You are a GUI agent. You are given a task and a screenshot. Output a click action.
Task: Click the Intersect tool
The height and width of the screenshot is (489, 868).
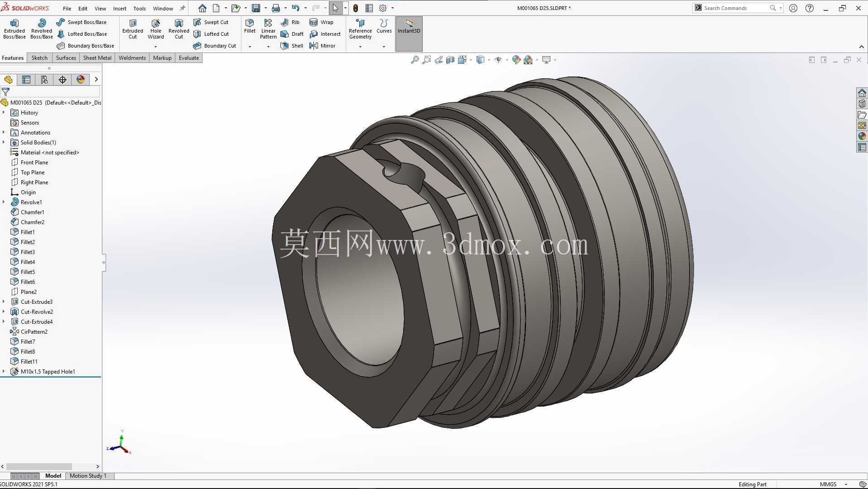coord(325,34)
